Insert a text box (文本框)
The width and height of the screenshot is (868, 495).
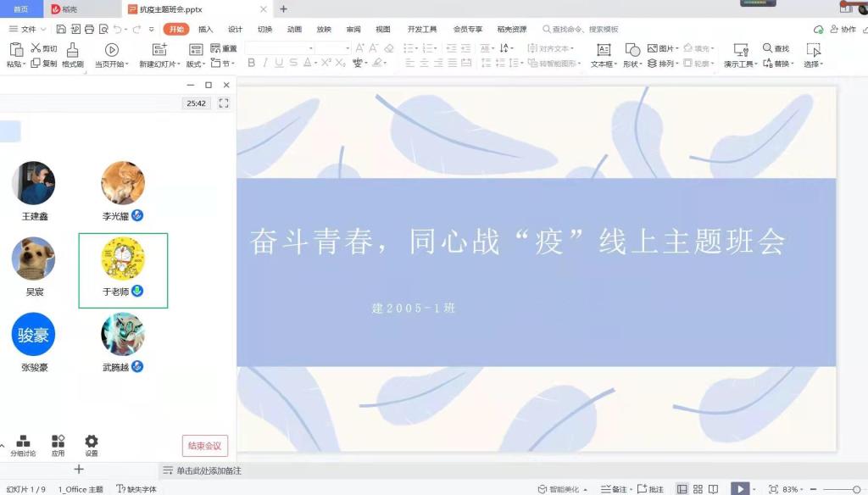click(604, 50)
